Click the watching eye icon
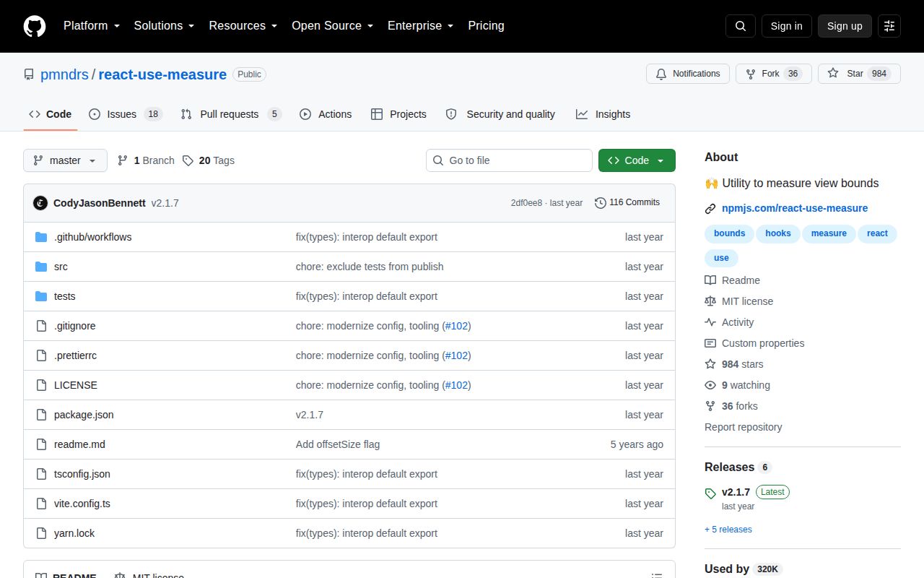The height and width of the screenshot is (578, 924). [x=710, y=385]
